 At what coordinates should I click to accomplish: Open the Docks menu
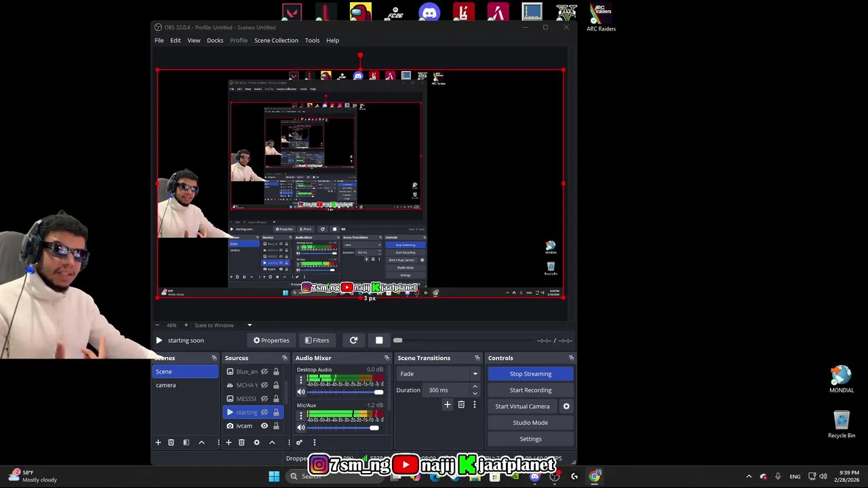215,41
